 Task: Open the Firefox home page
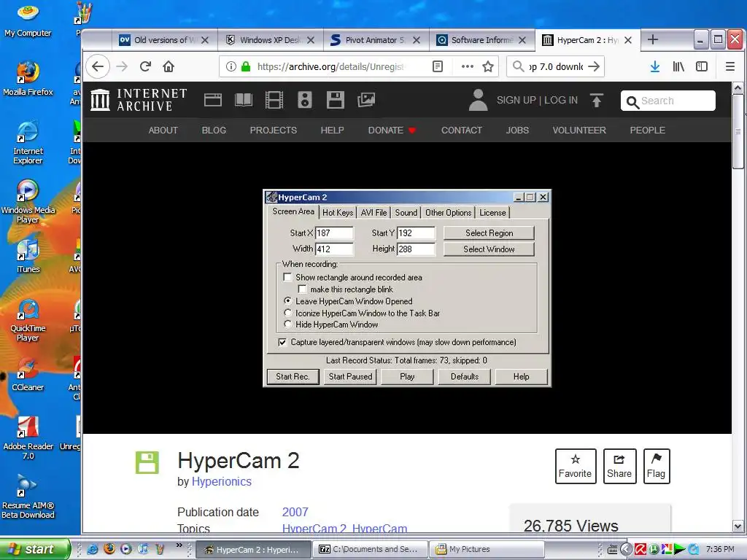pyautogui.click(x=169, y=66)
